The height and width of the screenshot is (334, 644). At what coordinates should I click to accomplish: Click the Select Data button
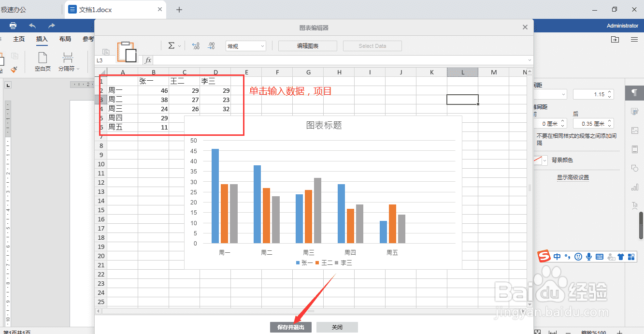tap(372, 46)
